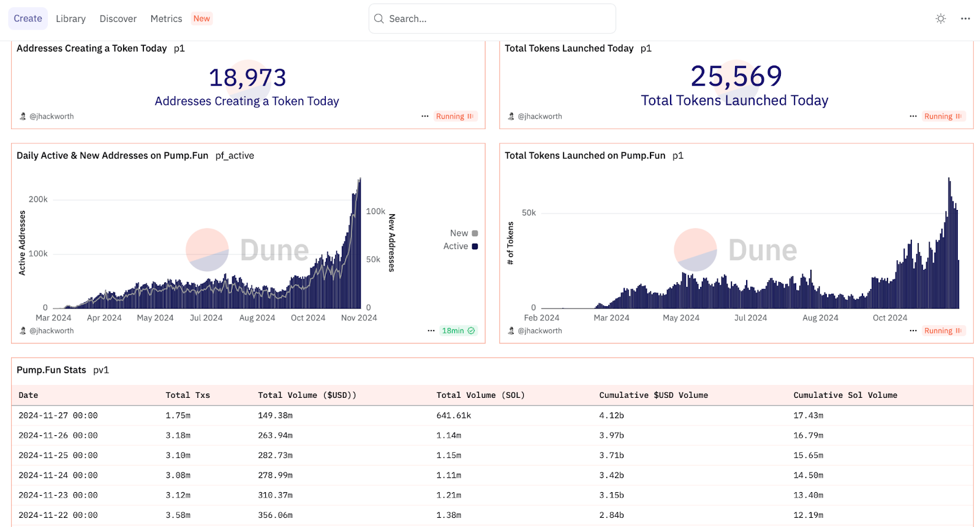The width and height of the screenshot is (980, 527).
Task: Open three-dot menu on Daily Active Addresses chart
Action: [x=431, y=331]
